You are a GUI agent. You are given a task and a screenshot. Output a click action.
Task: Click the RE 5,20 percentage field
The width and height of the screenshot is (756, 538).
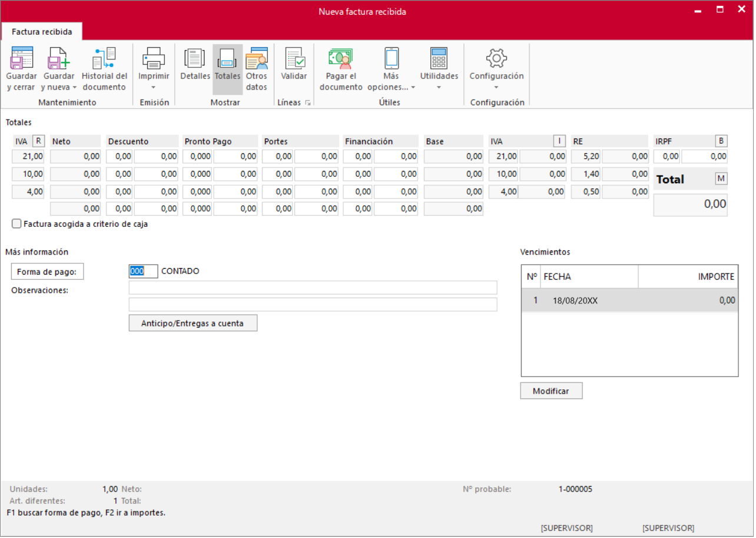[x=586, y=156]
